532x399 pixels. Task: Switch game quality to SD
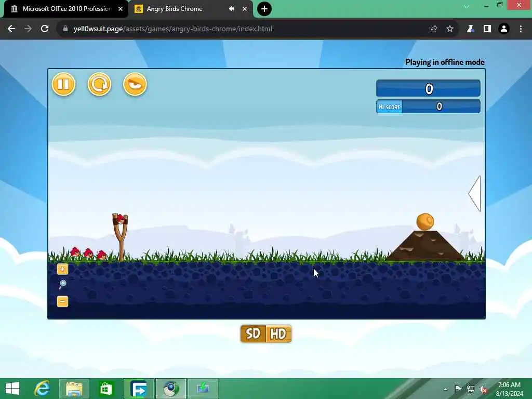pos(253,334)
